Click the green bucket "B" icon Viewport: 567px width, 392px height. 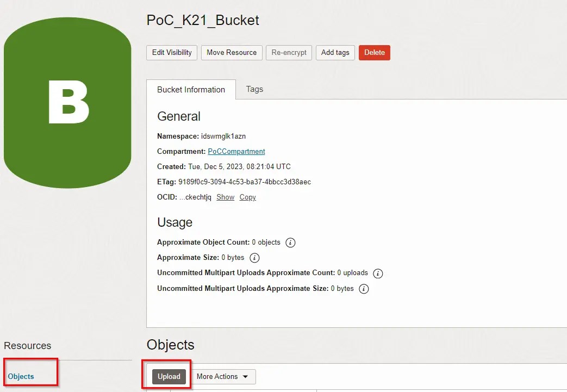point(67,102)
